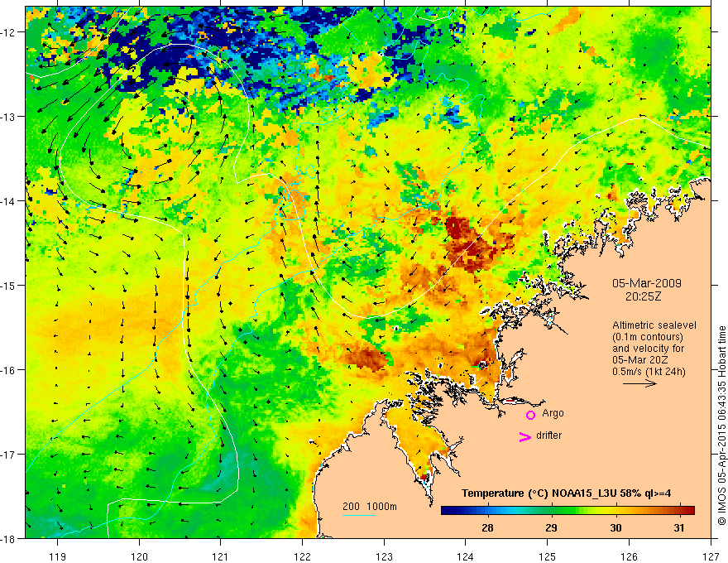Click the '120' longitude axis label
The image size is (728, 563).
[x=139, y=556]
